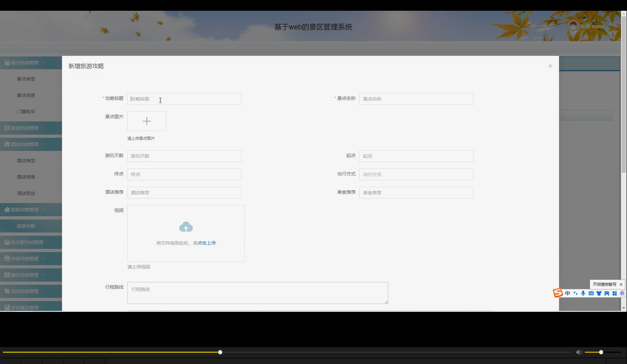Mute the video player volume
Image resolution: width=627 pixels, height=364 pixels.
579,352
